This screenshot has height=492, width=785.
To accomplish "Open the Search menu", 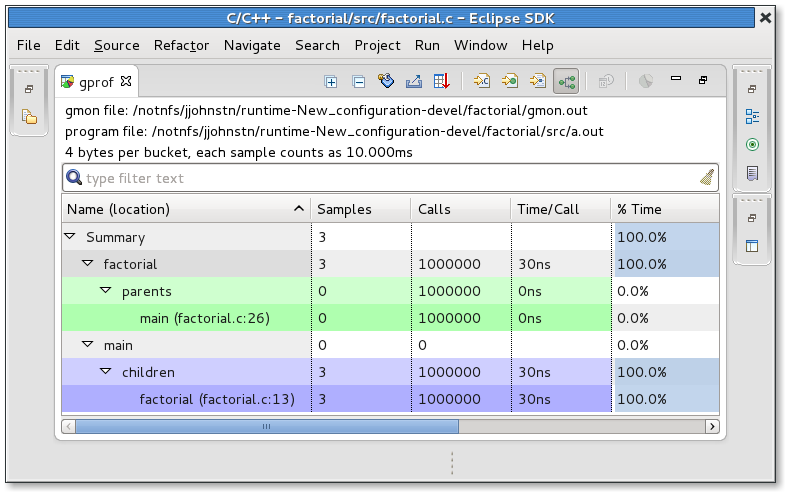I will 317,46.
